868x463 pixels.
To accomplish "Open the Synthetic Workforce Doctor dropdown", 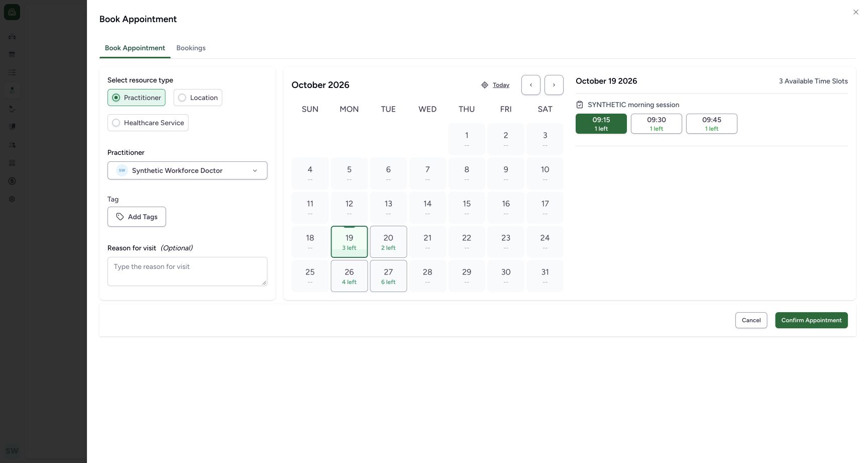I will (x=187, y=170).
